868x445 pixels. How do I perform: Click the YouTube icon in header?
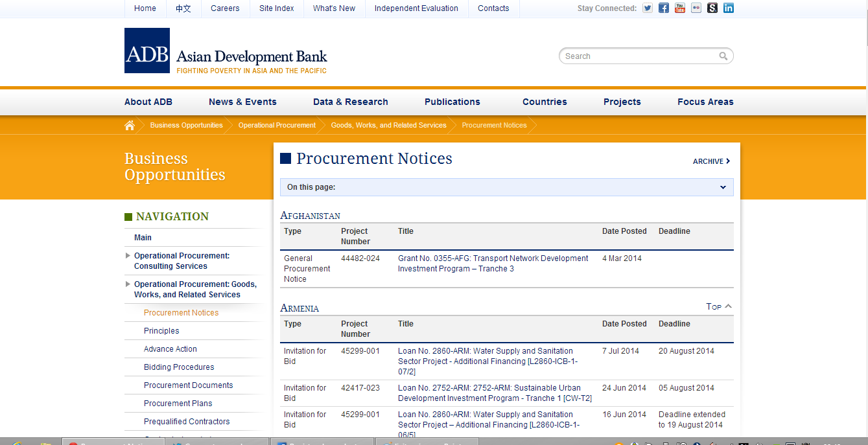[680, 8]
